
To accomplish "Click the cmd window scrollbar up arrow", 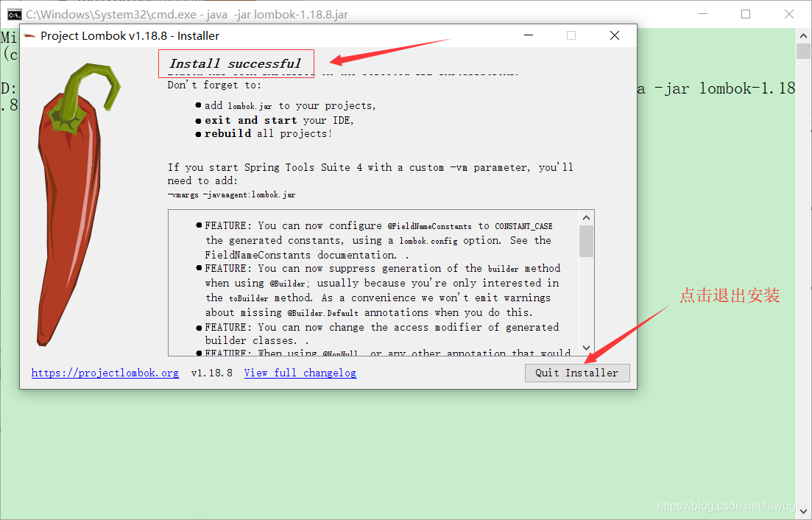I will pos(803,36).
